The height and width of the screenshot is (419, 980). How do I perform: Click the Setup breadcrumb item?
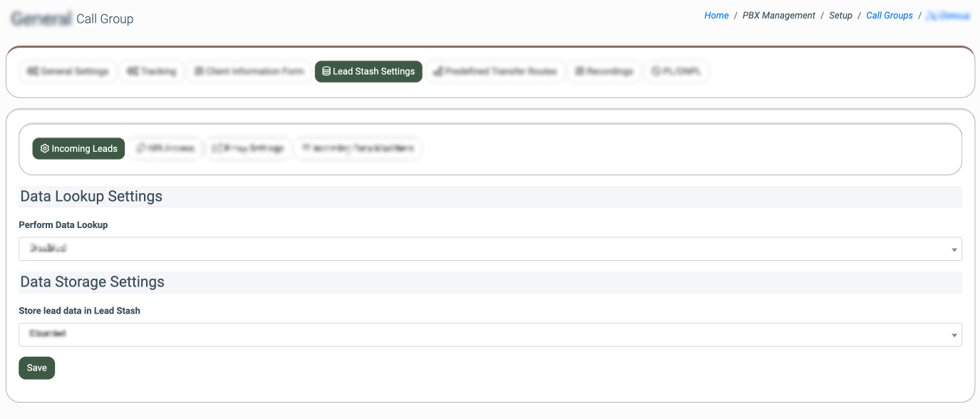(840, 16)
